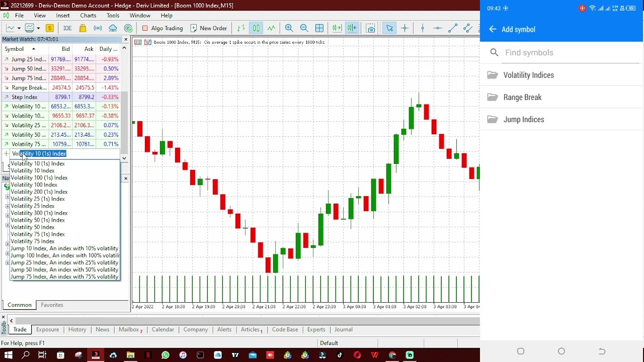644x362 pixels.
Task: Open WhatsApp from the Windows taskbar
Action: tap(166, 355)
